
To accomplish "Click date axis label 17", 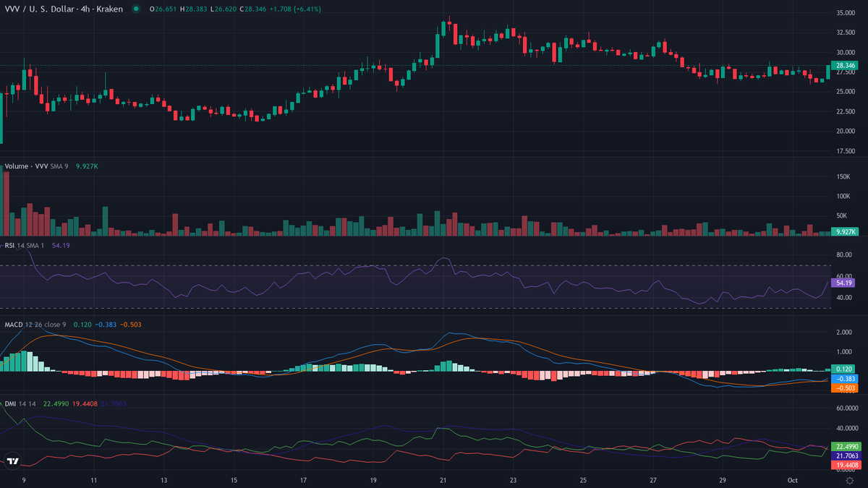I will click(304, 480).
